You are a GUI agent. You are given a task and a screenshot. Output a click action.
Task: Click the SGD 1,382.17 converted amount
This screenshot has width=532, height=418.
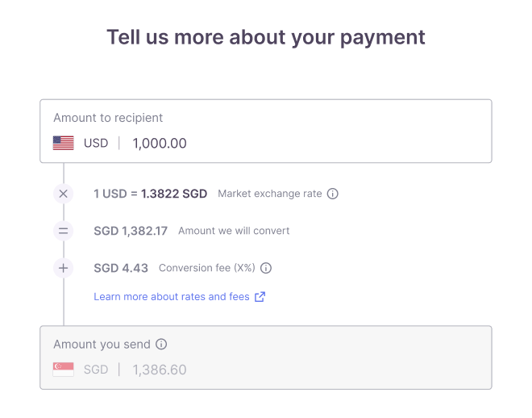pyautogui.click(x=131, y=231)
